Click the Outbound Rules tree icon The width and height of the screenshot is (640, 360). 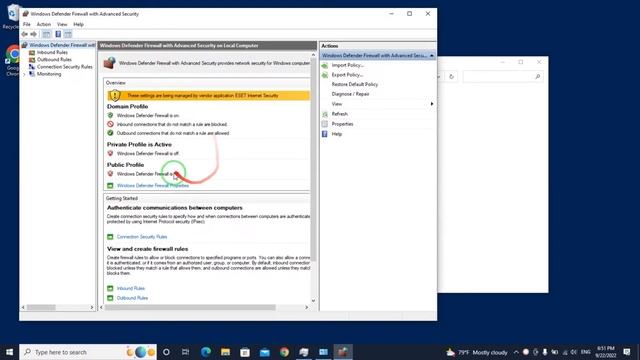(x=32, y=60)
